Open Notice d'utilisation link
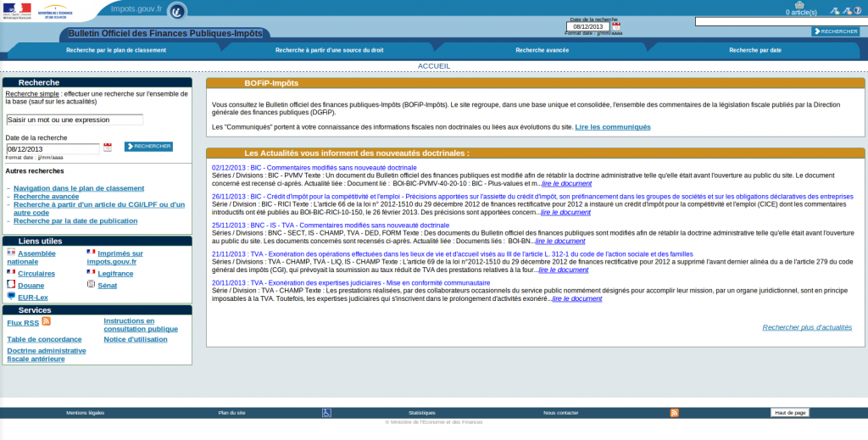Viewport: 868px width, 440px height. pyautogui.click(x=136, y=339)
